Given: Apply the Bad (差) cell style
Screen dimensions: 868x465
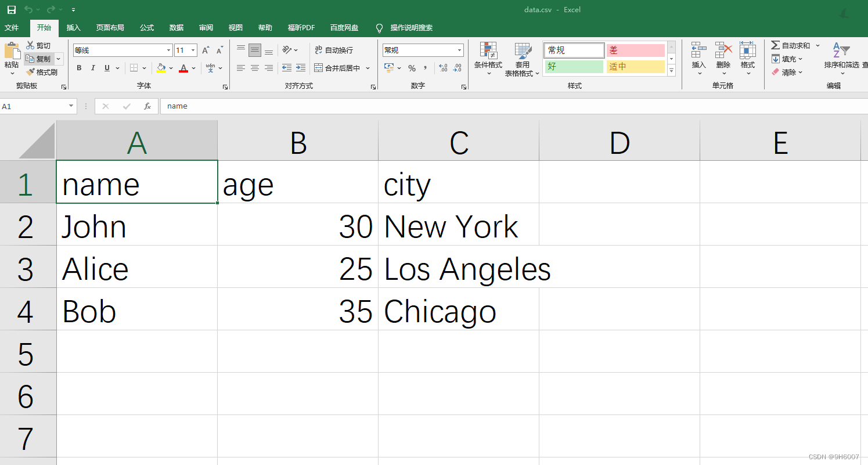Looking at the screenshot, I should 636,51.
